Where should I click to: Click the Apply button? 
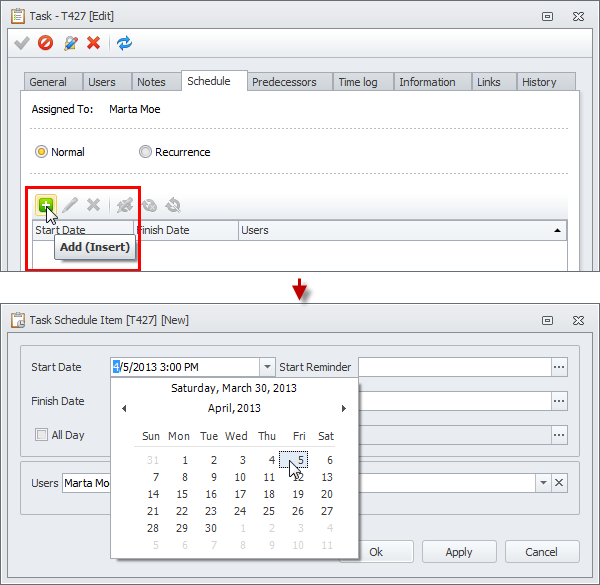tap(459, 552)
